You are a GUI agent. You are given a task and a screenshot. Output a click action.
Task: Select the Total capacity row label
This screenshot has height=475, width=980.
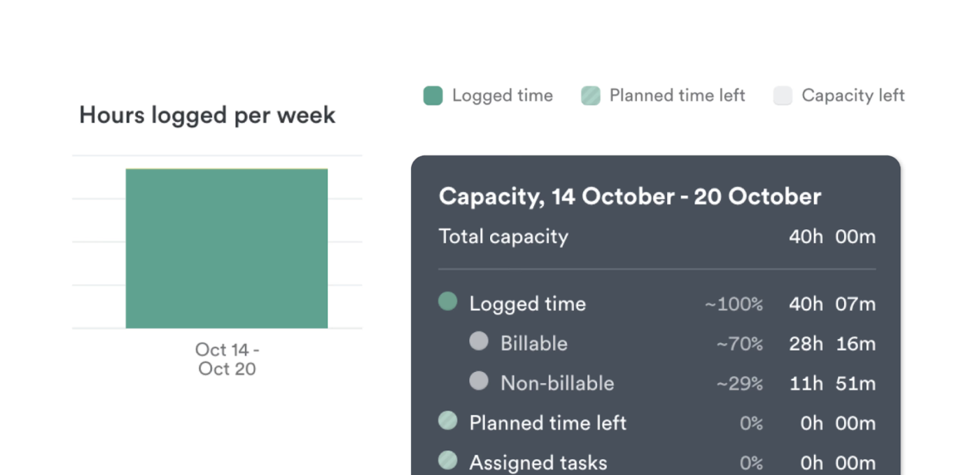[503, 237]
